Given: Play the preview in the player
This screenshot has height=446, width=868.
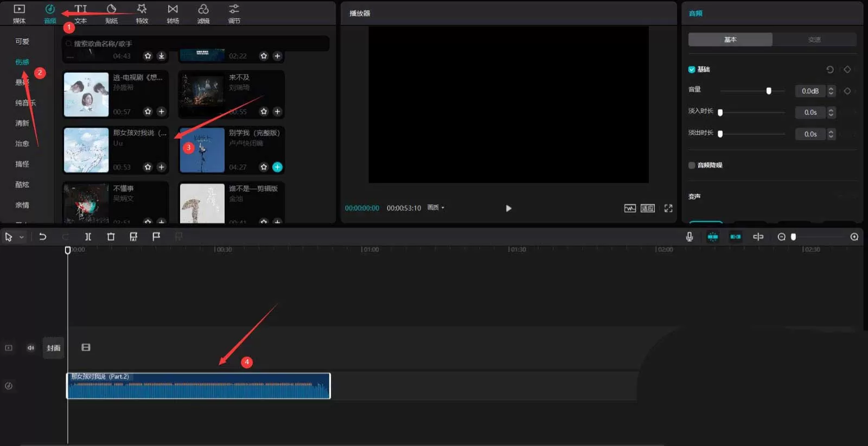Looking at the screenshot, I should 508,208.
